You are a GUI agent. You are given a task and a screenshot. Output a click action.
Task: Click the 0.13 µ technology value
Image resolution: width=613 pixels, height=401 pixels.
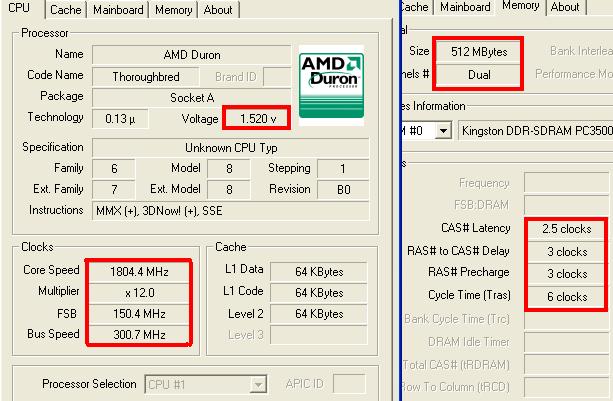tap(120, 119)
